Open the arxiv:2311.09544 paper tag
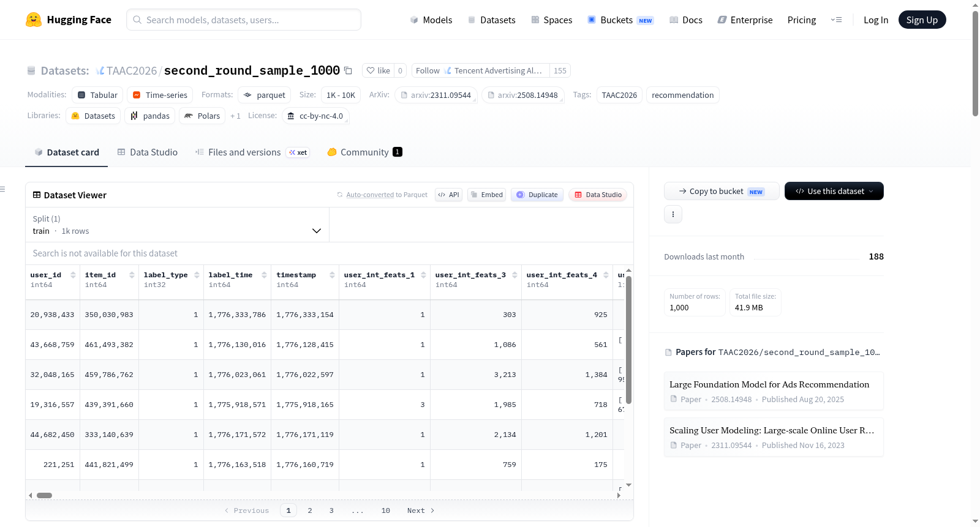This screenshot has height=527, width=980. 435,95
